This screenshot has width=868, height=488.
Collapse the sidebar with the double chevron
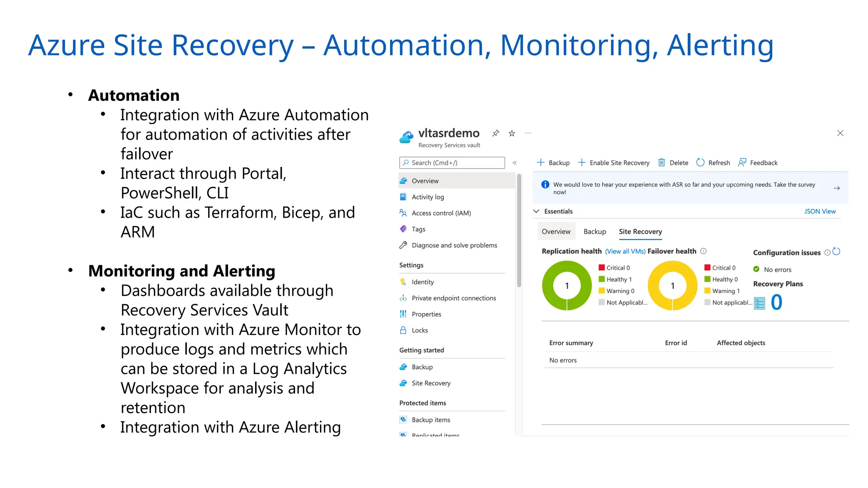[x=515, y=163]
